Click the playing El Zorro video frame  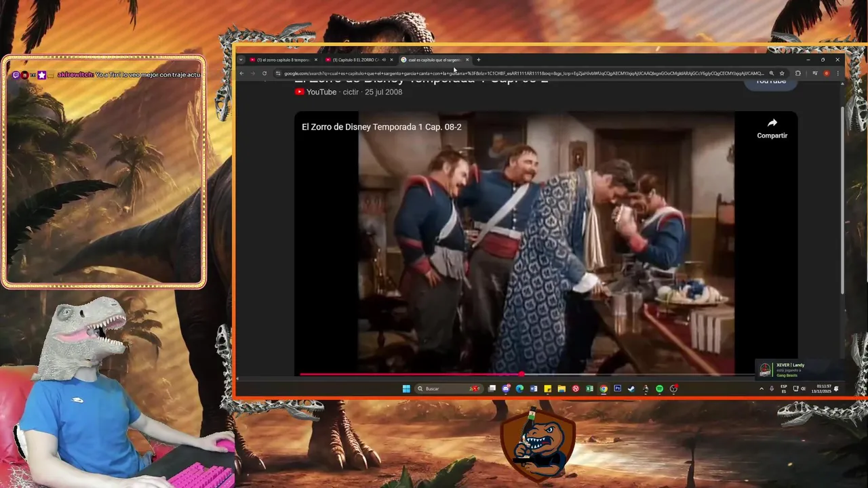pos(546,243)
